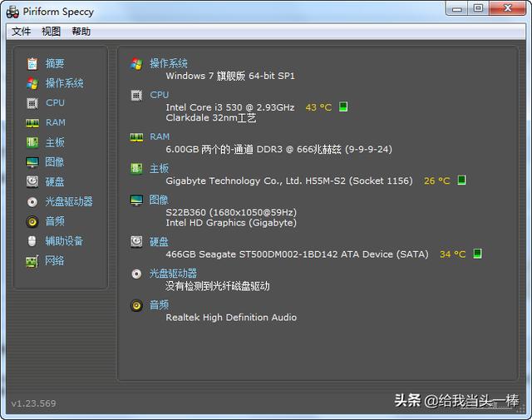Click the S22B360 monitor resolution text
The height and width of the screenshot is (420, 532).
(231, 212)
